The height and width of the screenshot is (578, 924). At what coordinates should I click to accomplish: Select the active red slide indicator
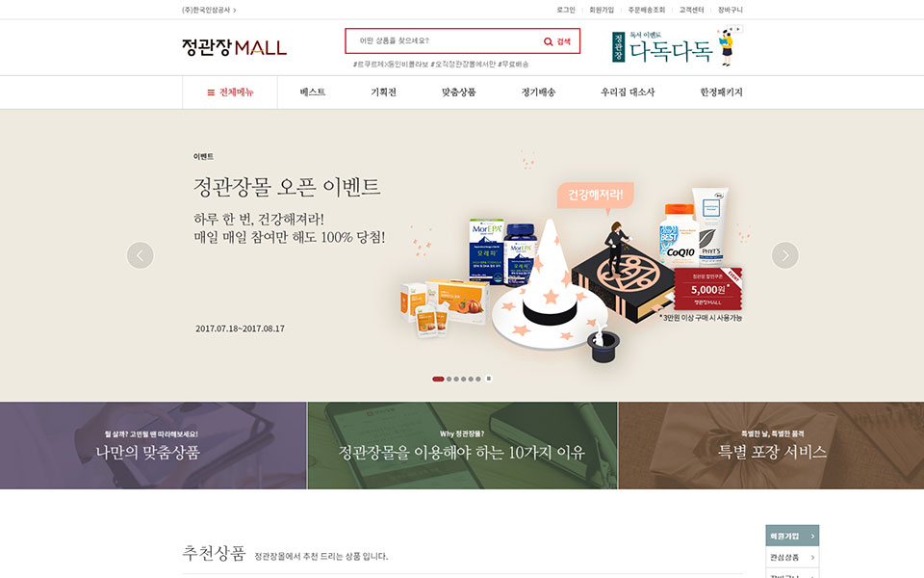(x=438, y=380)
